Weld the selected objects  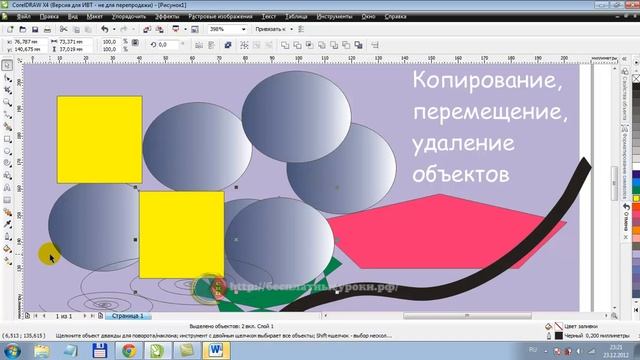pos(285,45)
